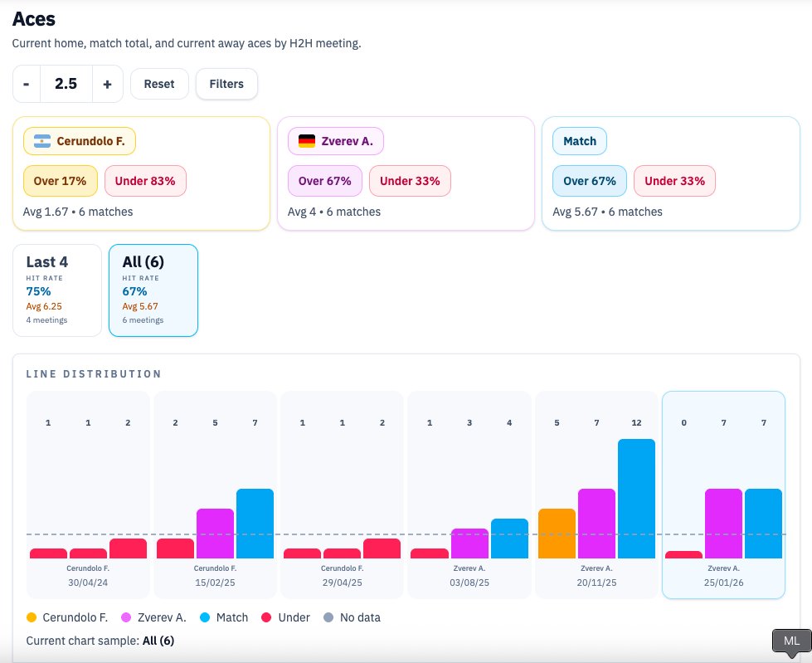Click plus to raise the 2.5 line

(106, 83)
